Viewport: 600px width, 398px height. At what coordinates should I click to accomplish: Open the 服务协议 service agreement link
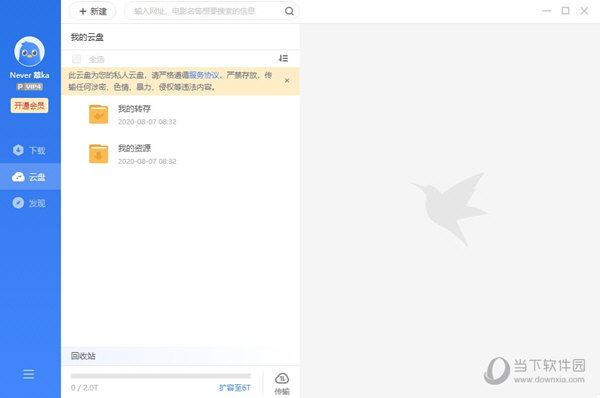pyautogui.click(x=204, y=75)
